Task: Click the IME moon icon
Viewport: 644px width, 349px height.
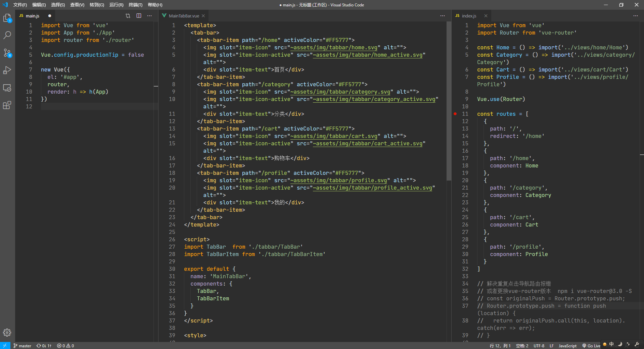Action: (x=620, y=344)
